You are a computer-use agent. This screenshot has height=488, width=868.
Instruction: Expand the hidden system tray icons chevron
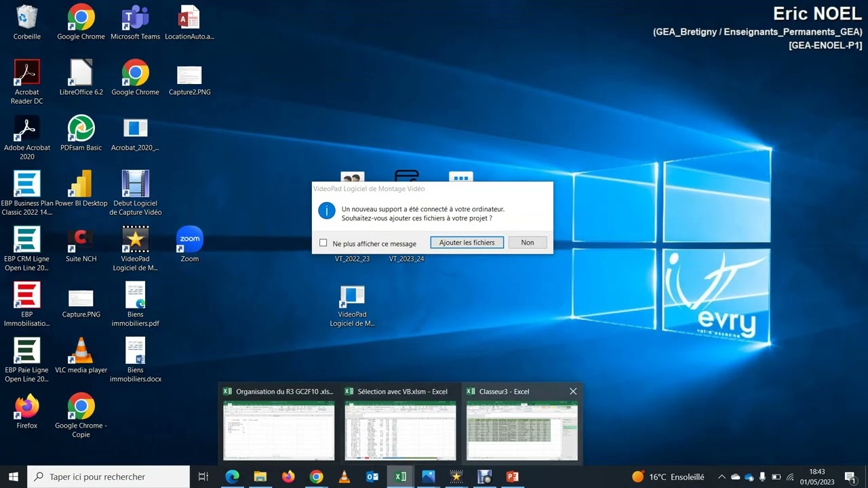click(722, 477)
